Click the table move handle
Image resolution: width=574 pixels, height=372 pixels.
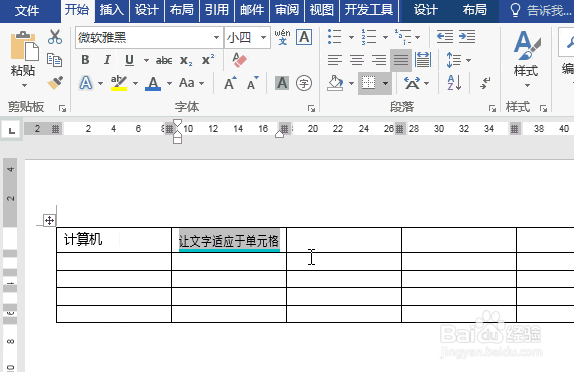pyautogui.click(x=49, y=220)
